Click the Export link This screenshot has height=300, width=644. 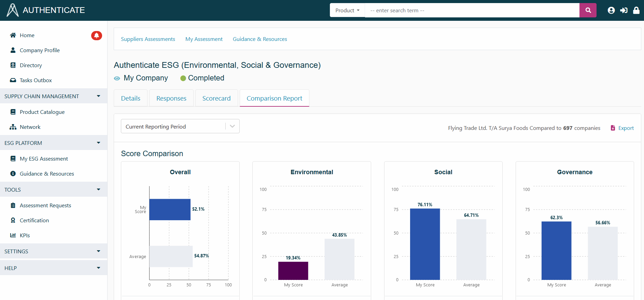[x=626, y=128]
